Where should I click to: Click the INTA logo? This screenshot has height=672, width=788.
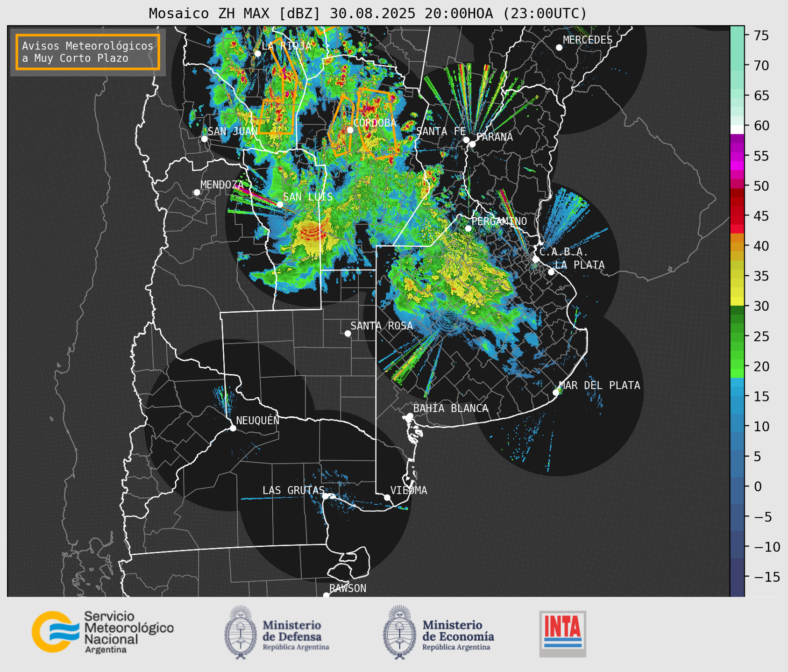pos(562,634)
